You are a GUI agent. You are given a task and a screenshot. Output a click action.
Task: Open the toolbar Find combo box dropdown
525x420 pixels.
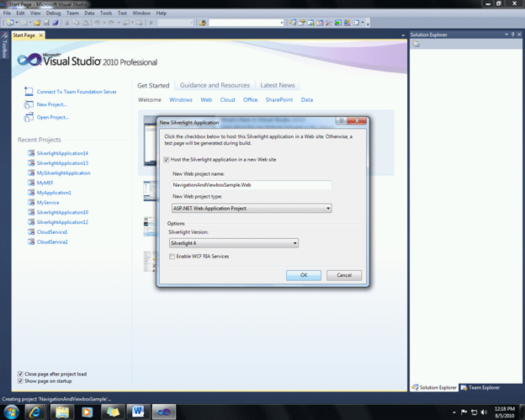click(282, 23)
